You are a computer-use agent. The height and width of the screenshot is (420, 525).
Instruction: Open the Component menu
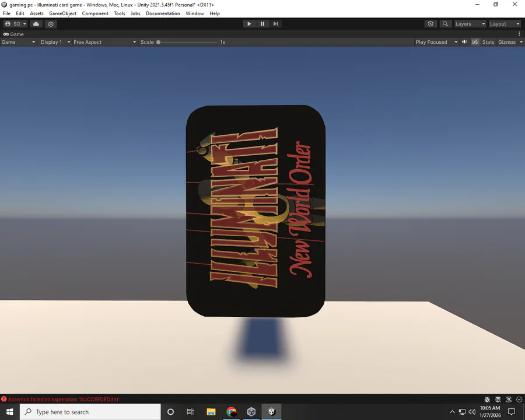[x=95, y=13]
